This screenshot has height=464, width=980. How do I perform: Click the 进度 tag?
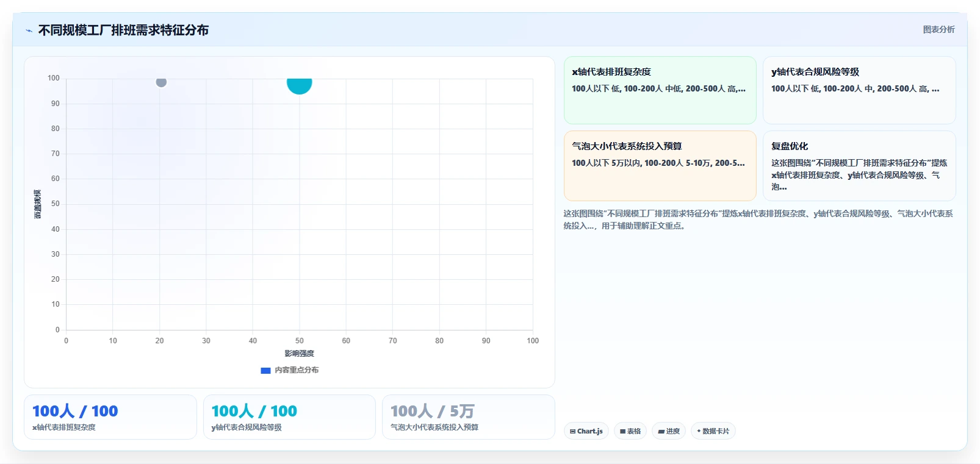[x=669, y=431]
